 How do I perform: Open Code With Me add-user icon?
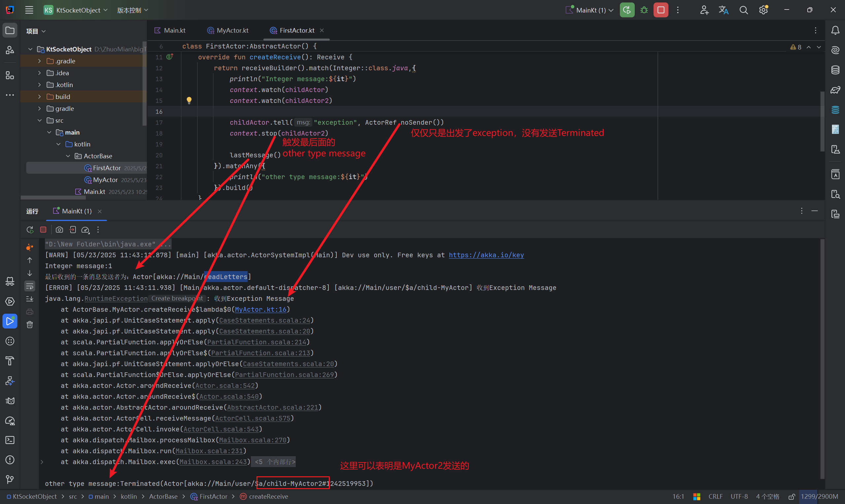tap(704, 10)
